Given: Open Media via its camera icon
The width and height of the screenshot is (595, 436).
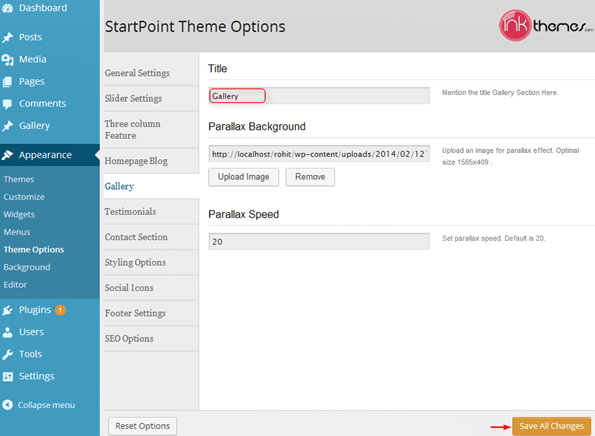Looking at the screenshot, I should coord(7,60).
